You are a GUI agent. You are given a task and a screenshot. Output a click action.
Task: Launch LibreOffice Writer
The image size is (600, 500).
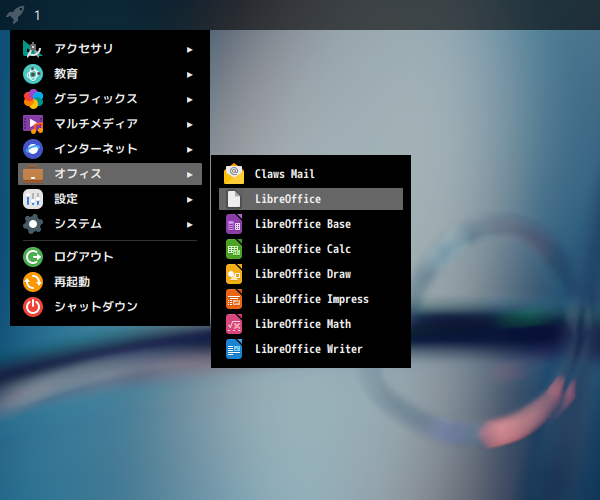(x=311, y=349)
